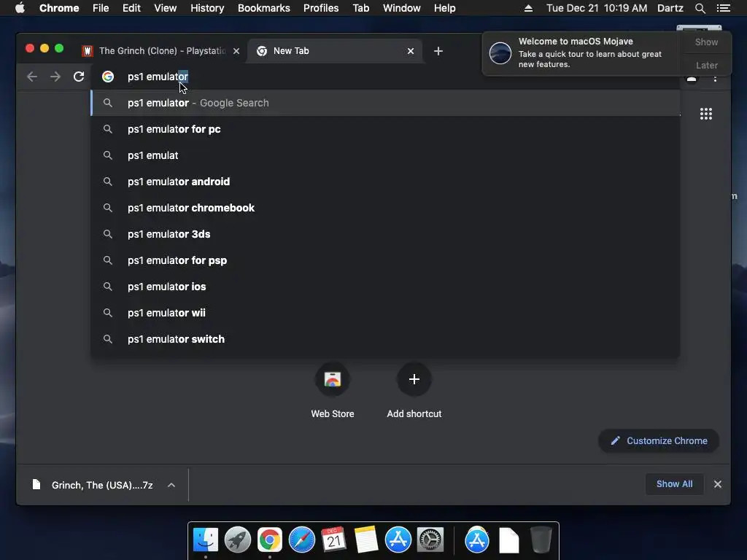Open the History menu
The height and width of the screenshot is (560, 747).
[x=207, y=8]
